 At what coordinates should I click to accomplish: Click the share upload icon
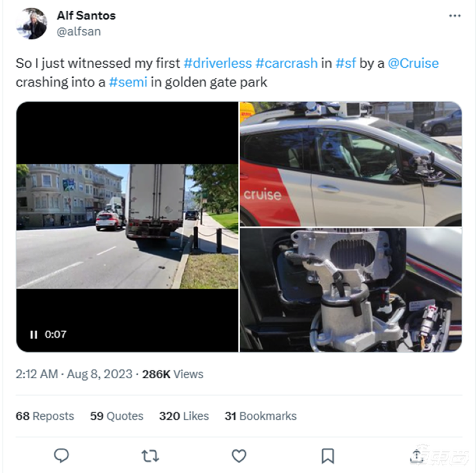417,456
